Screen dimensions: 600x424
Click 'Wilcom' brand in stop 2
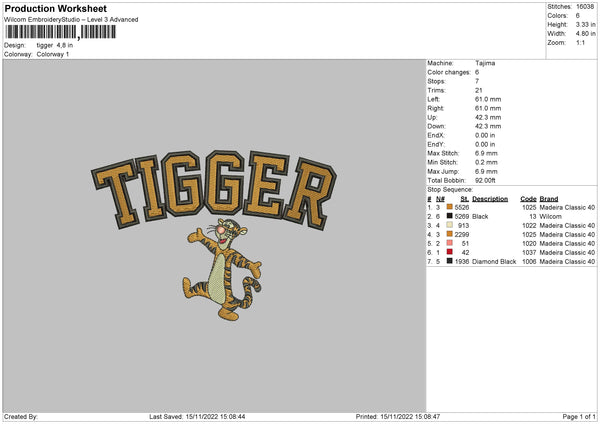tap(550, 217)
